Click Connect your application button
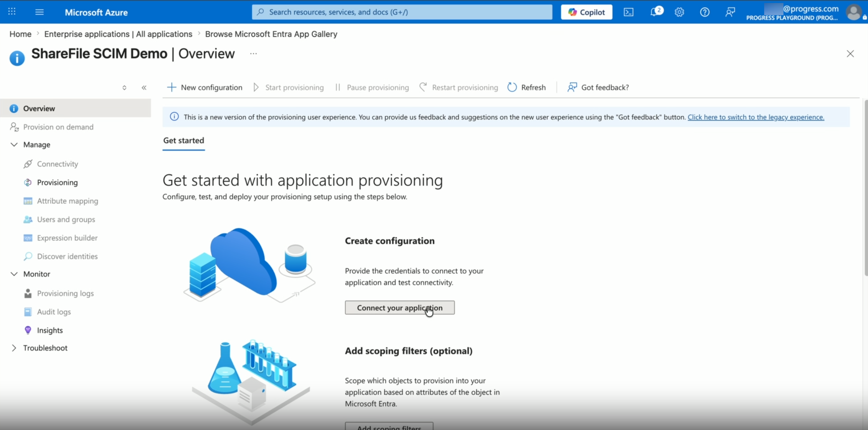The image size is (868, 430). point(400,308)
